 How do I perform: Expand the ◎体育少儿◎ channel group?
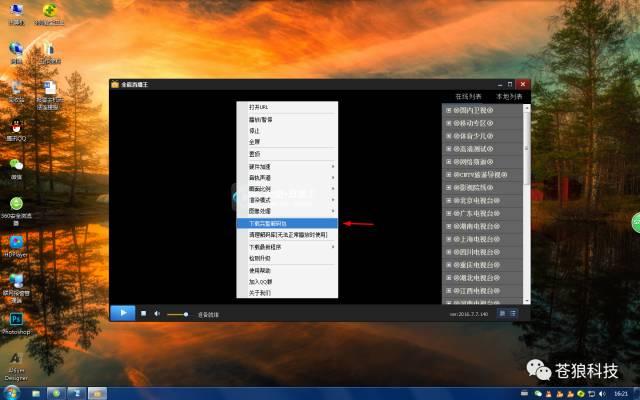pos(449,136)
